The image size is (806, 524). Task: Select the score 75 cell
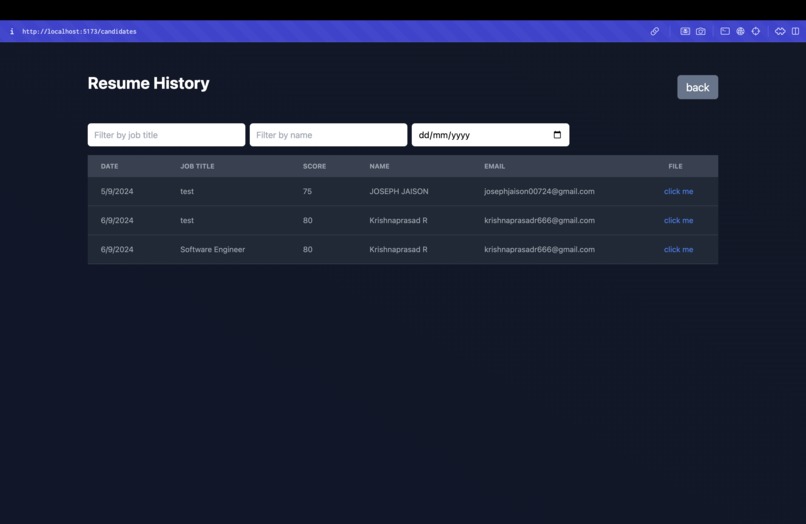coord(307,191)
